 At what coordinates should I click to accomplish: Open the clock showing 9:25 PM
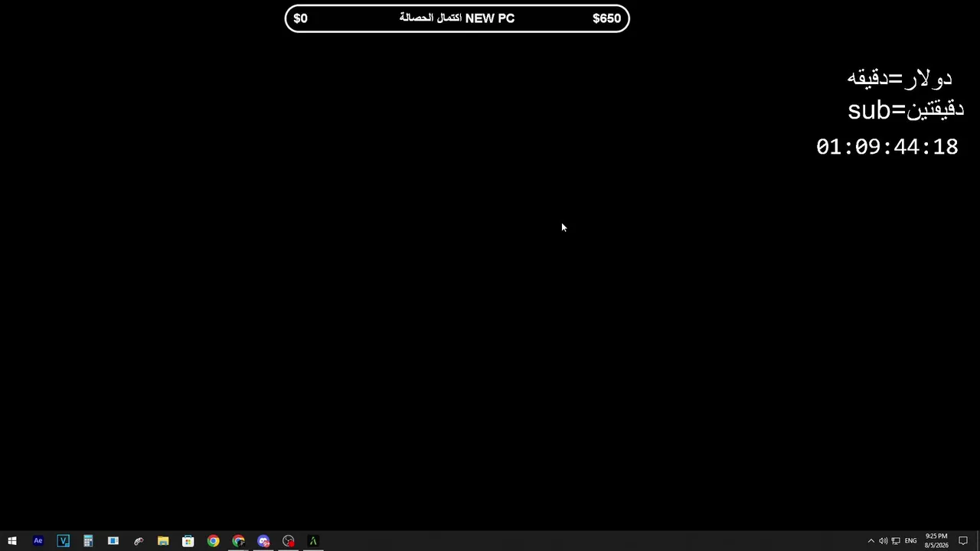tap(936, 541)
